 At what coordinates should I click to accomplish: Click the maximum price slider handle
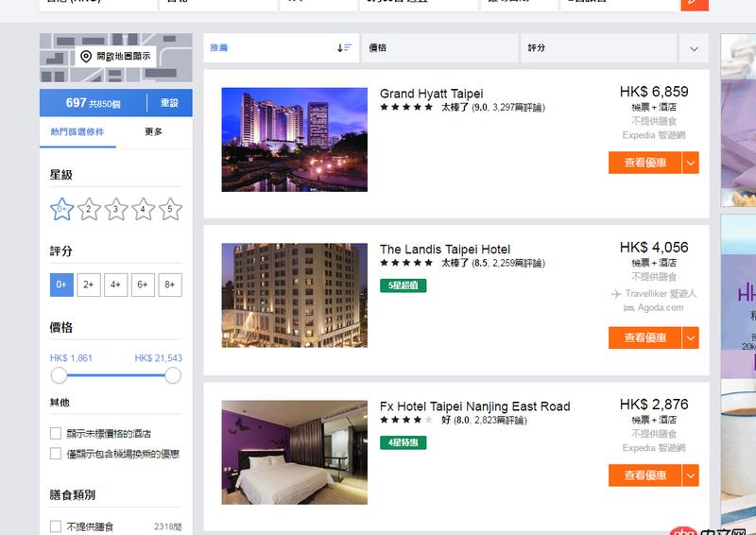tap(173, 375)
